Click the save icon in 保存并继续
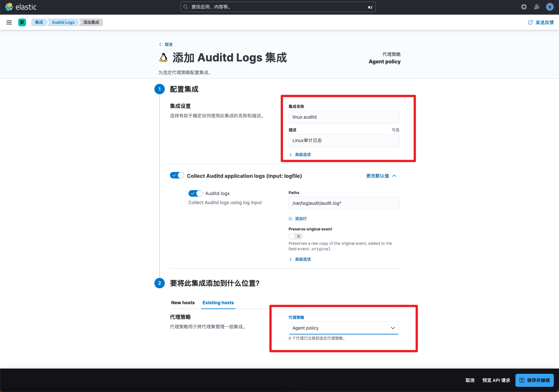Image resolution: width=559 pixels, height=392 pixels. [x=522, y=380]
